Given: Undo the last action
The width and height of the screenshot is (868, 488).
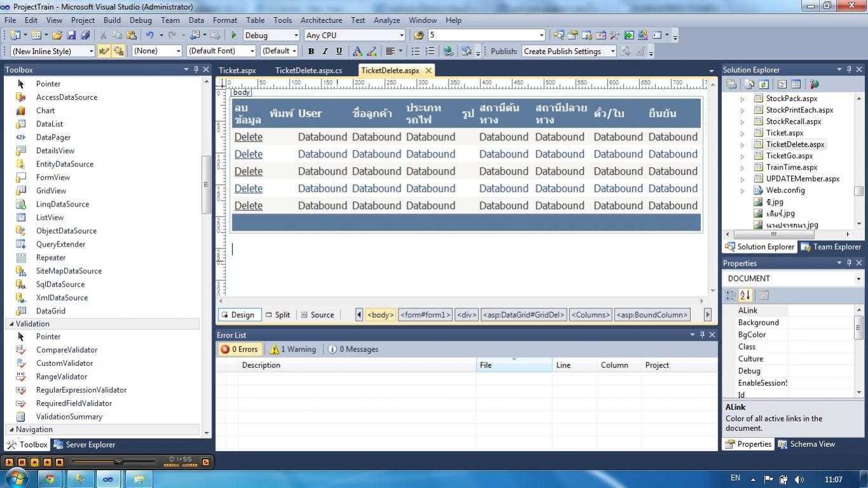Looking at the screenshot, I should point(150,36).
